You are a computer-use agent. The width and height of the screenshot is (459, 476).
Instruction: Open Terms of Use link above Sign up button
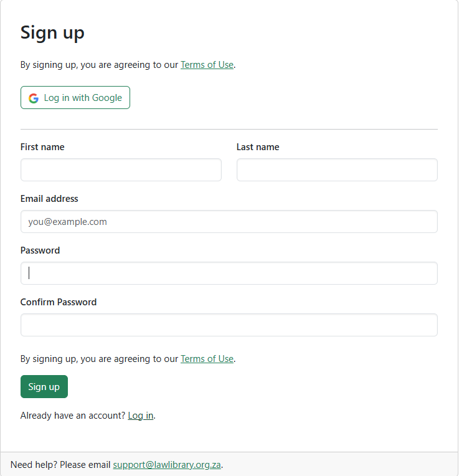tap(207, 359)
